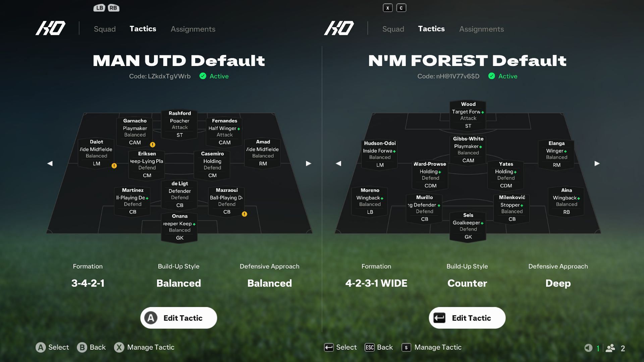Click the Manage Tactic option for N'M Forest
Viewport: 644px width, 362px height.
(x=438, y=347)
